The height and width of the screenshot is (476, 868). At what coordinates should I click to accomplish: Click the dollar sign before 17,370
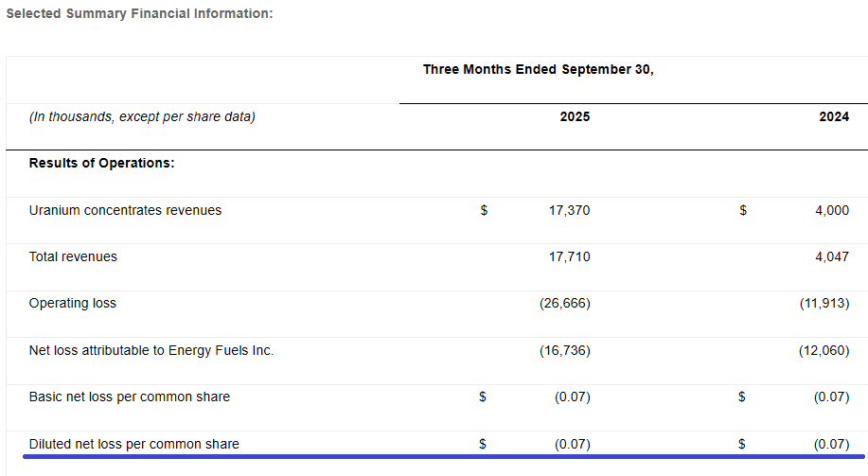pyautogui.click(x=484, y=210)
